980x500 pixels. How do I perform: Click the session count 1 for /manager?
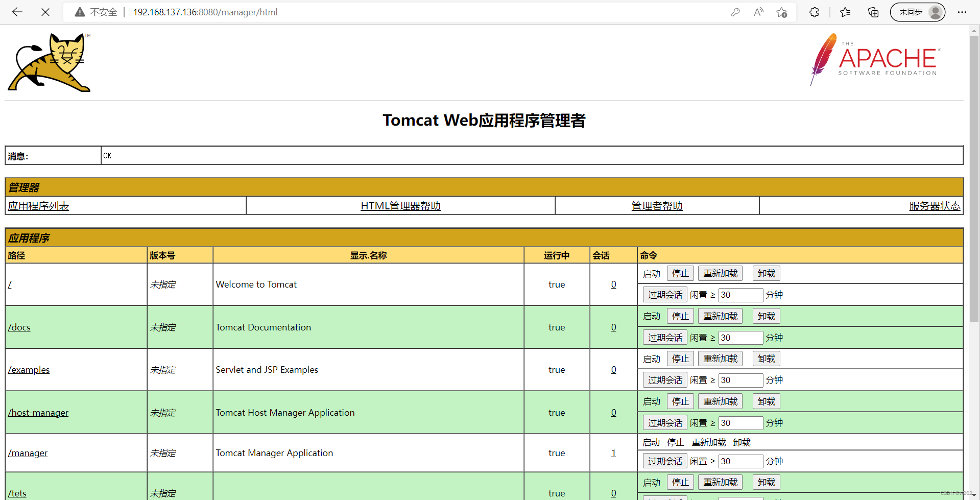coord(613,453)
